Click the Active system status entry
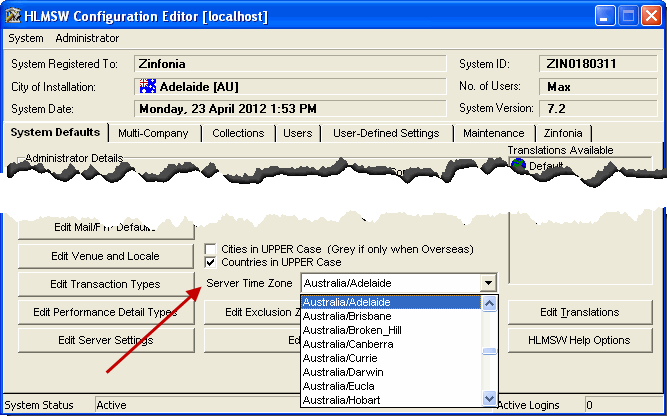The height and width of the screenshot is (416, 667). 197,405
